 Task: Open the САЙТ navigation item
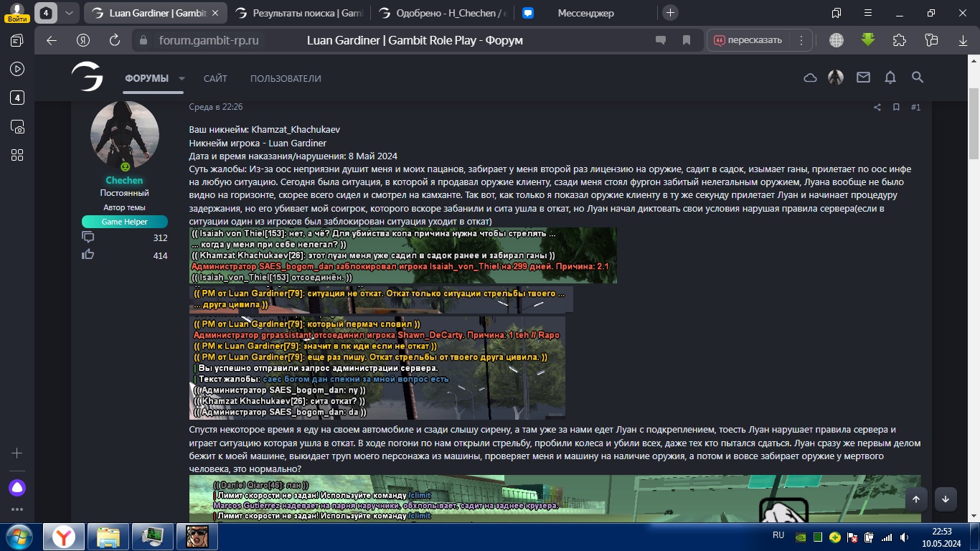[215, 79]
